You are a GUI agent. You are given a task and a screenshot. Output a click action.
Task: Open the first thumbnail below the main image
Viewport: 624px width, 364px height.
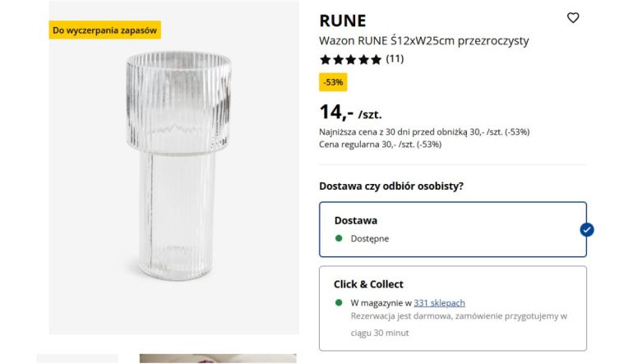coord(77,359)
